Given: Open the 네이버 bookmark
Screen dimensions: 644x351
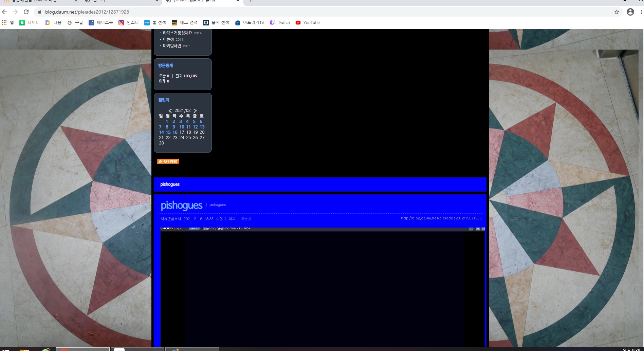Looking at the screenshot, I should (30, 23).
